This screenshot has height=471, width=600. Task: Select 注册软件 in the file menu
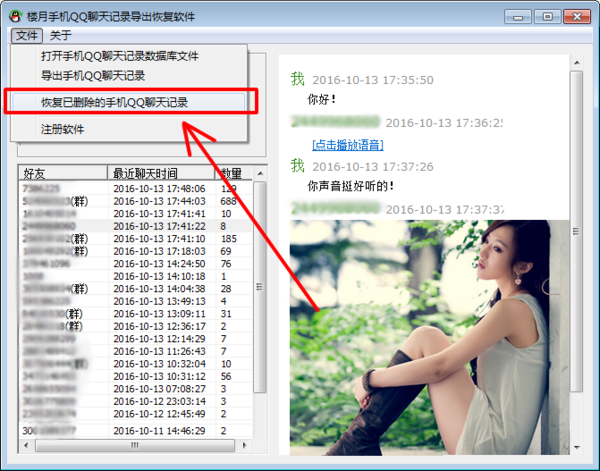click(62, 129)
